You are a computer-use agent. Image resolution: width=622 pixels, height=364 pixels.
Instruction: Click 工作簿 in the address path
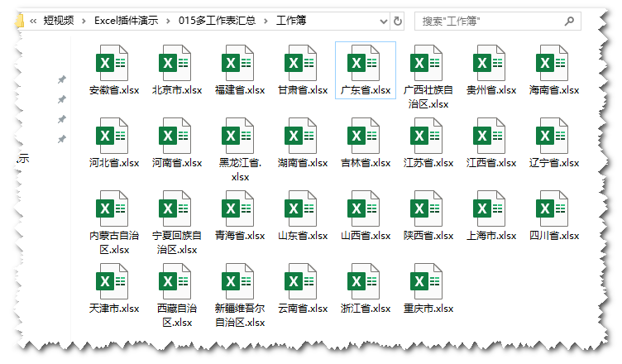point(291,20)
